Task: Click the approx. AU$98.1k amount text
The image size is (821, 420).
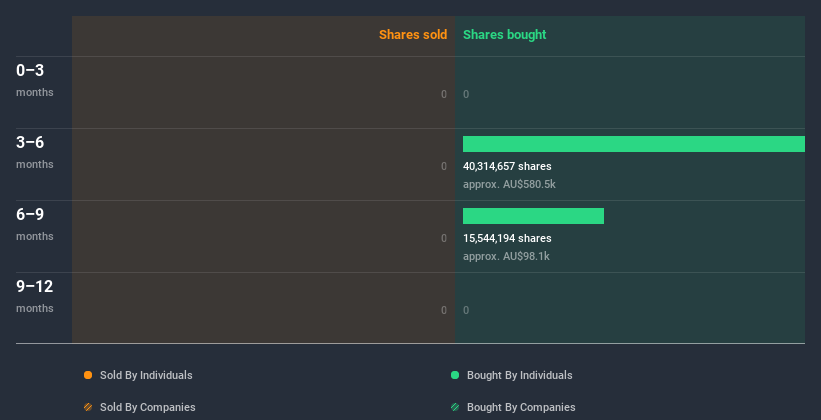Action: (x=506, y=256)
